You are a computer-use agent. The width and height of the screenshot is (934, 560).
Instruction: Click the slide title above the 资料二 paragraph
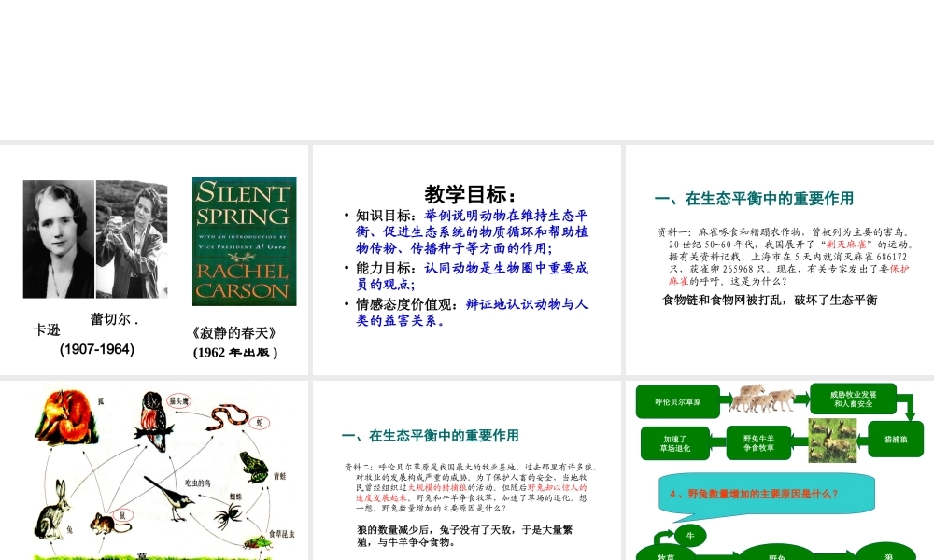[x=430, y=436]
